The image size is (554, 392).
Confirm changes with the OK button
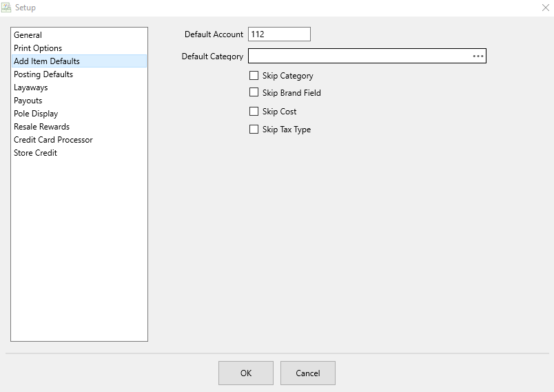coord(246,373)
